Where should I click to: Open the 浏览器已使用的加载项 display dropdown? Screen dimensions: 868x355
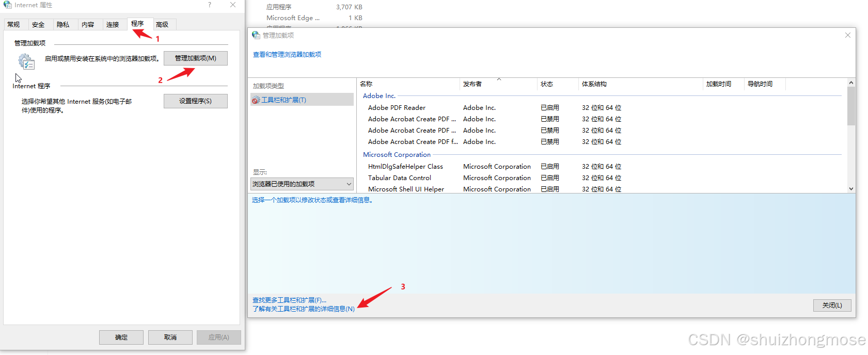click(x=302, y=184)
